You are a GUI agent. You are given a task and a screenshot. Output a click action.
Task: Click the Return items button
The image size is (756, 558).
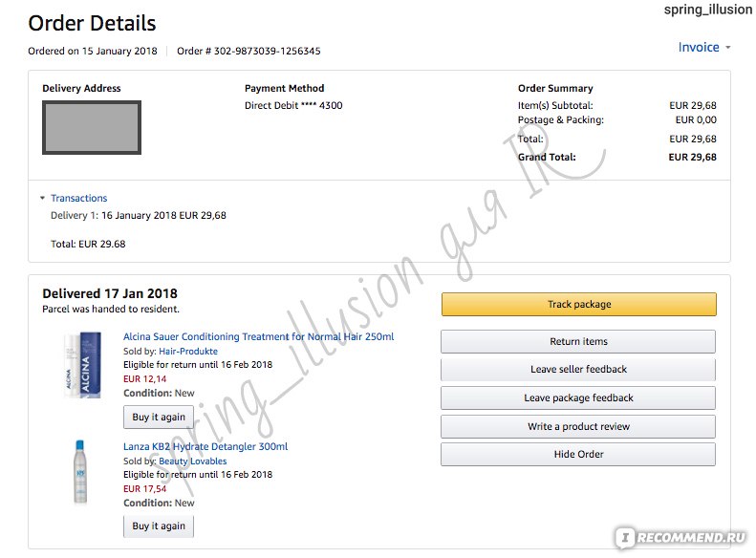578,342
